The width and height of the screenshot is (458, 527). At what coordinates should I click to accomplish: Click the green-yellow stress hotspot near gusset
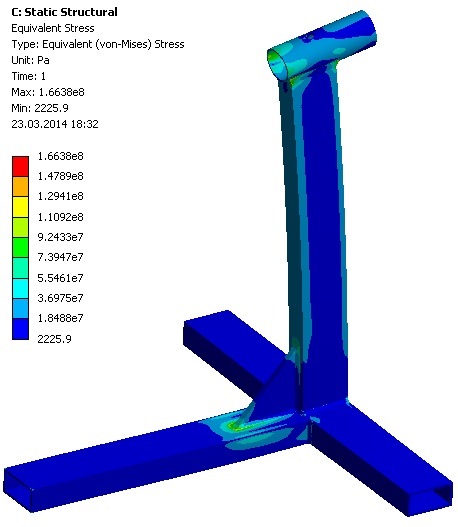point(235,427)
